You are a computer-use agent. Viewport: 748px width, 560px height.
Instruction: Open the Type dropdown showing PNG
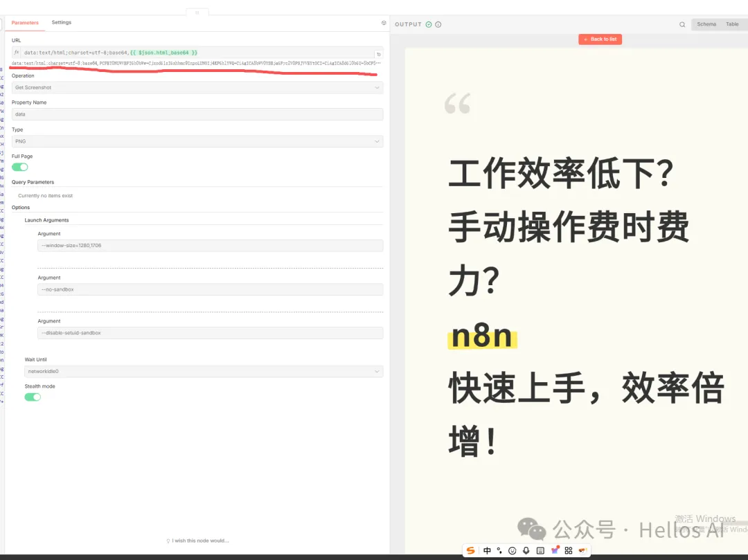(197, 141)
